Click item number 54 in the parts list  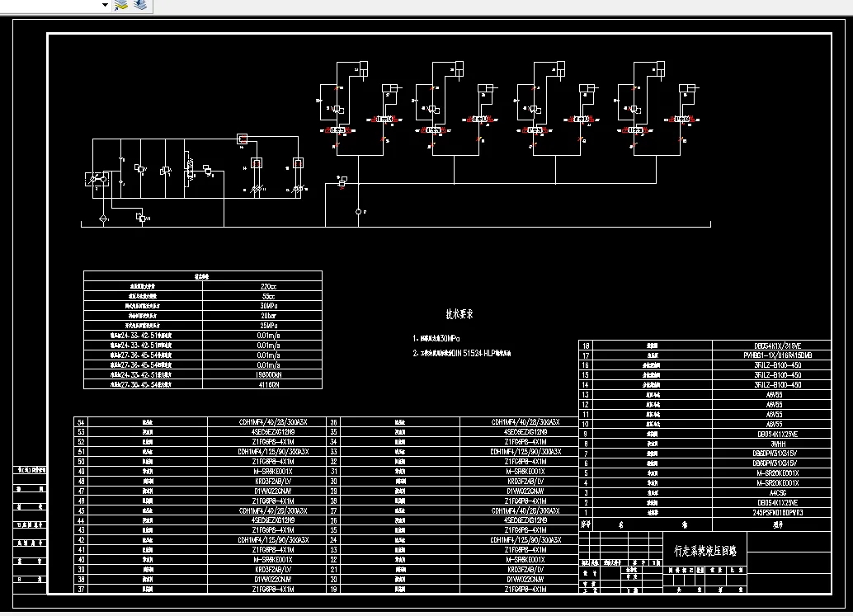(x=81, y=422)
